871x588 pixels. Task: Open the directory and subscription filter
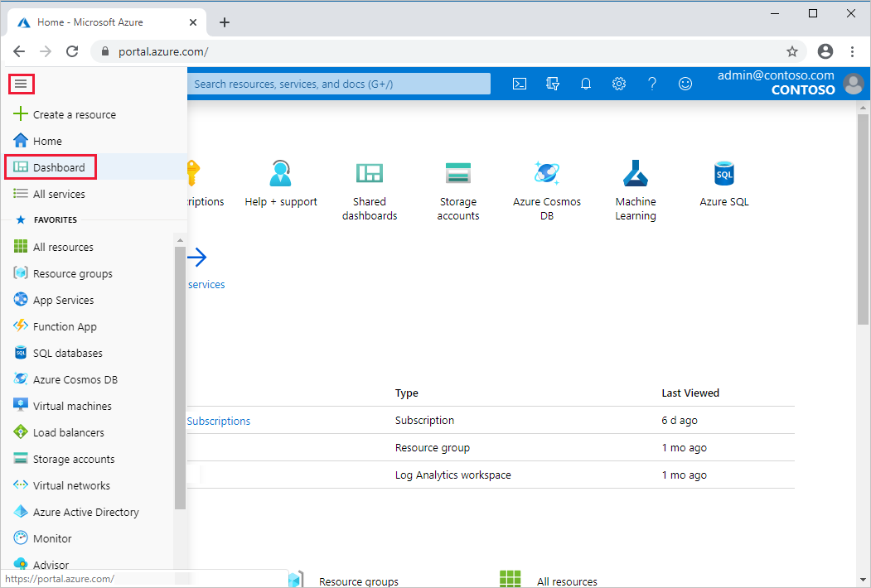[553, 83]
